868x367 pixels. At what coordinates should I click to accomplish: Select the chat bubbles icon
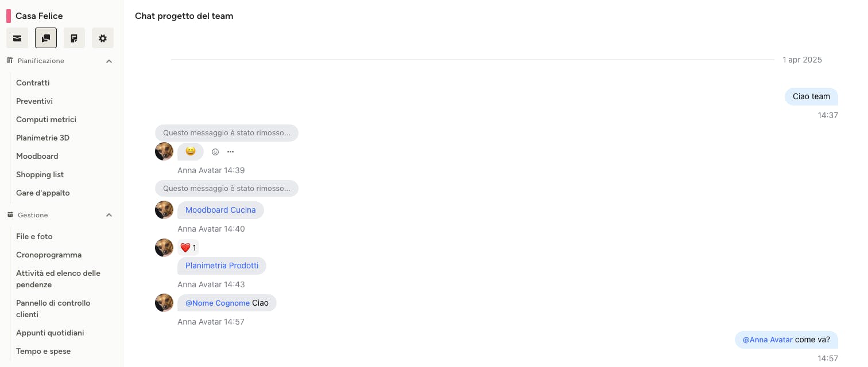46,38
